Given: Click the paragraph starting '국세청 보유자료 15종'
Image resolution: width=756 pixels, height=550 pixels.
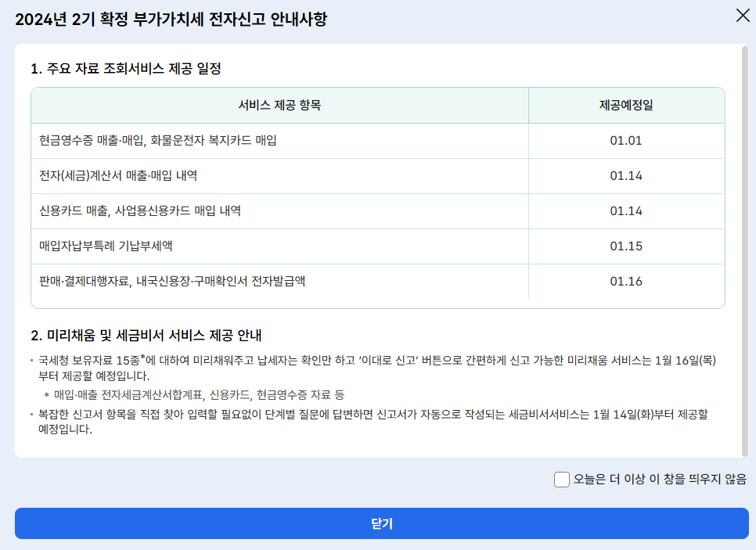Looking at the screenshot, I should point(377,368).
